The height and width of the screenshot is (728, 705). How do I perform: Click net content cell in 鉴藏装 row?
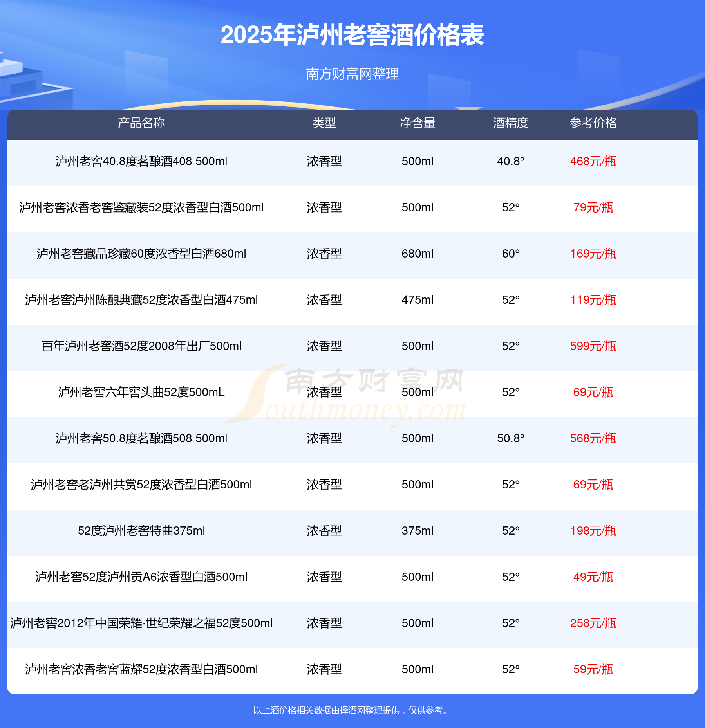click(418, 207)
